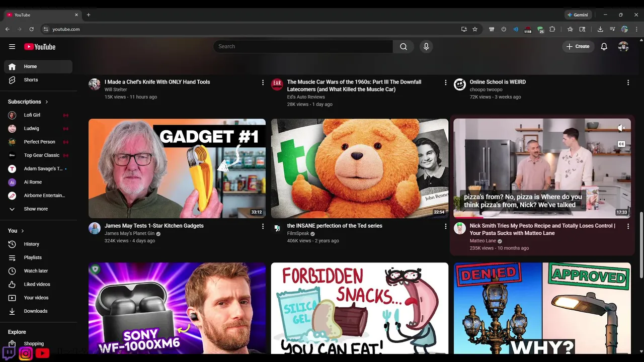Open choopo twoopo channel avatar
The image size is (644, 362).
pos(460,84)
